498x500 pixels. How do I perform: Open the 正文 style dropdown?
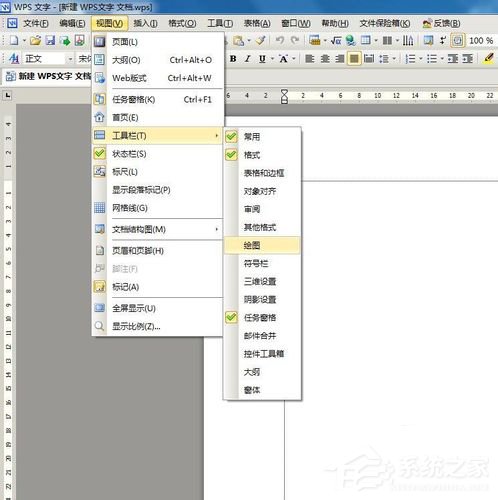(70, 59)
